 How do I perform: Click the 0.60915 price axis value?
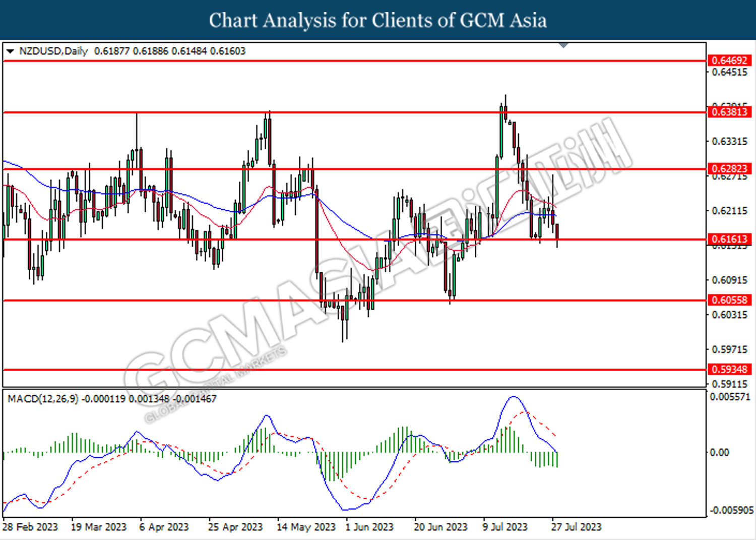tap(730, 280)
